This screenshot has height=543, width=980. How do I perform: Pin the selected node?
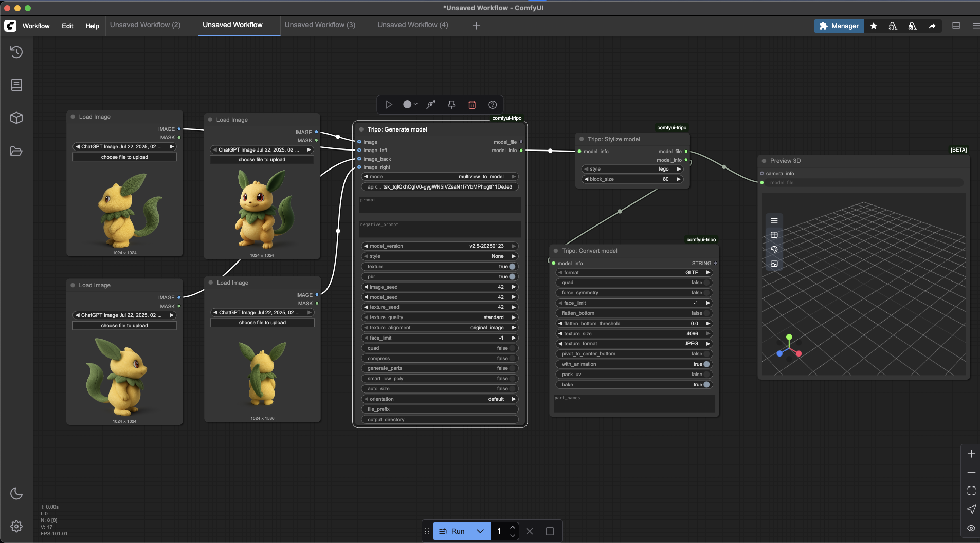click(451, 105)
